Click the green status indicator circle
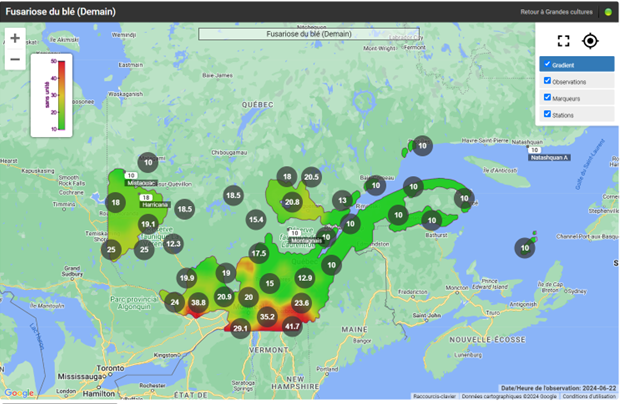Screen dimensions: 620x404 [x=607, y=12]
